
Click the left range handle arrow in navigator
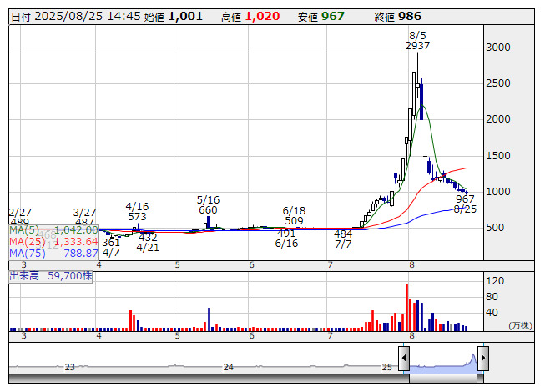pos(404,360)
